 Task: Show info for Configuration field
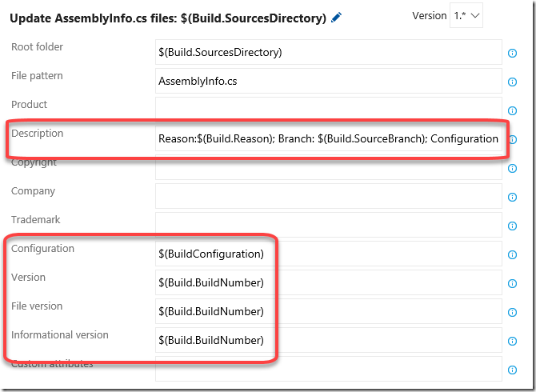click(x=512, y=254)
